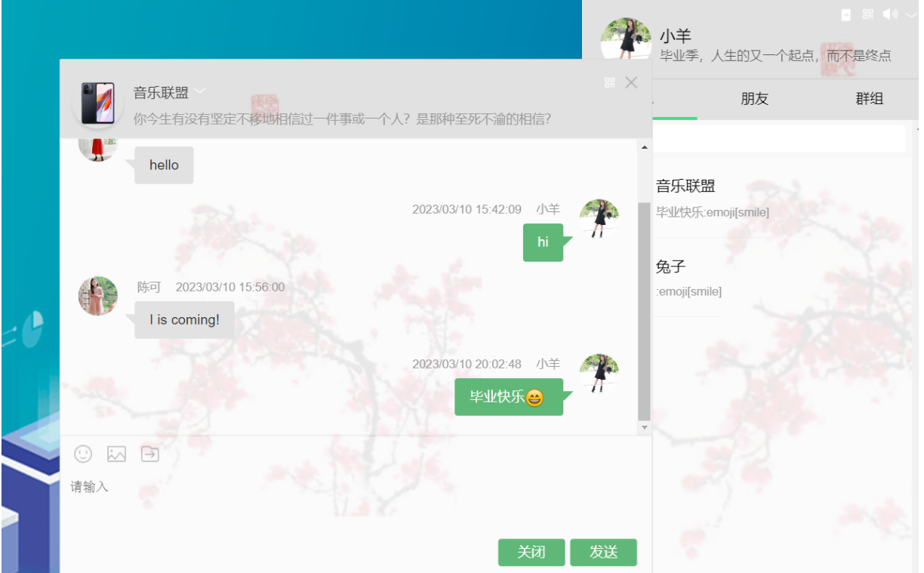Screen dimensions: 924x573
Task: Click the logout icon in the header
Action: click(x=848, y=14)
